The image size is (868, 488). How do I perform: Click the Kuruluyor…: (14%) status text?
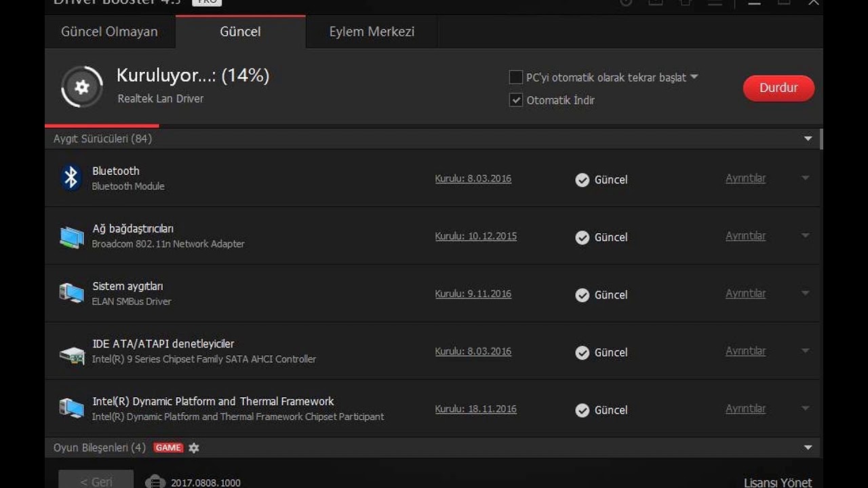point(193,75)
